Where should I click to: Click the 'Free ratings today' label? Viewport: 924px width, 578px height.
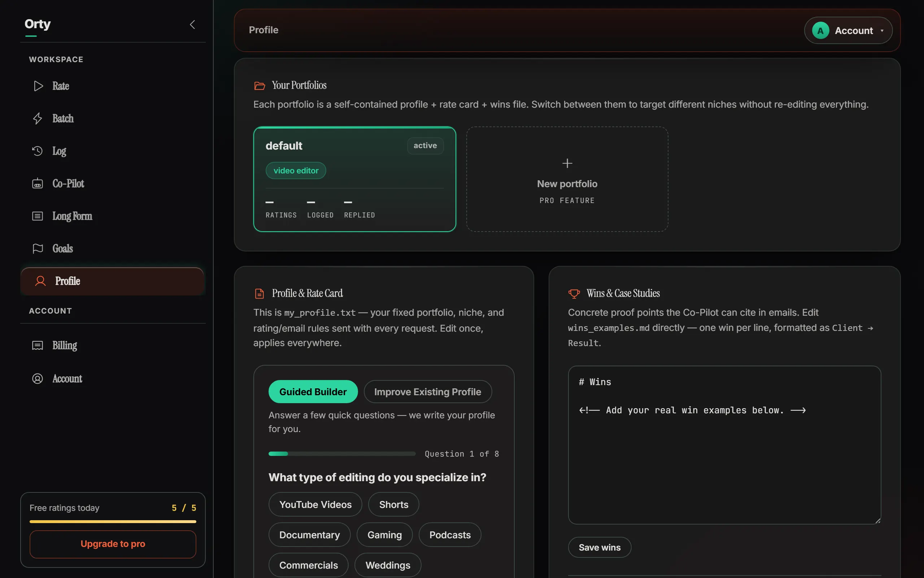[64, 508]
